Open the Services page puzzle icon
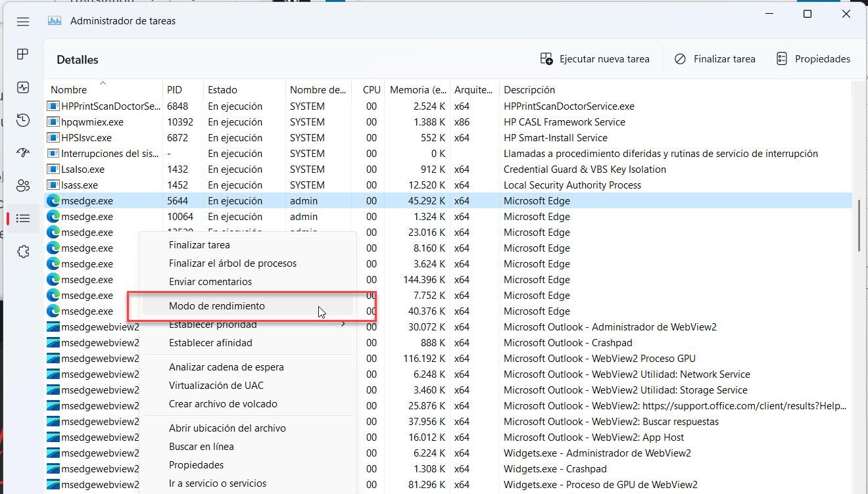 pos(23,252)
